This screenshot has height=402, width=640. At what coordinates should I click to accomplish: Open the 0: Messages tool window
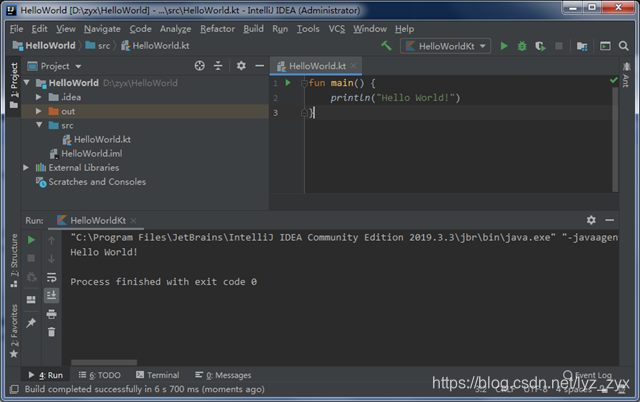223,375
